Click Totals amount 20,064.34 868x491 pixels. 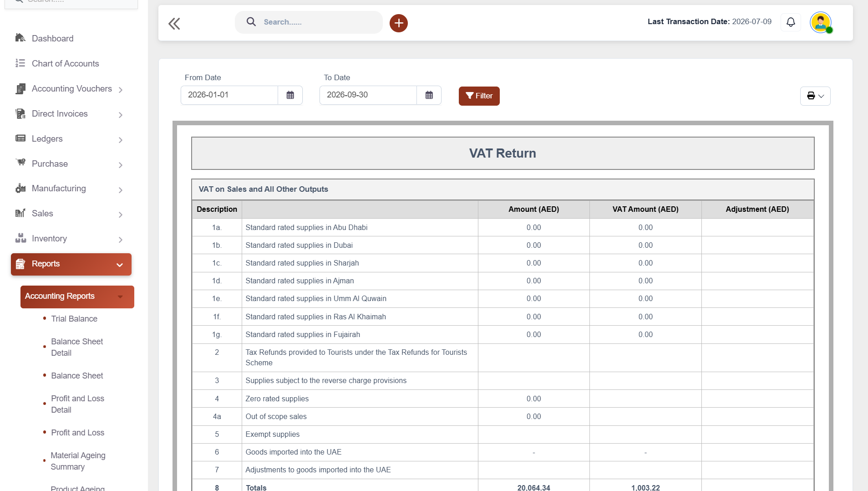pos(533,487)
